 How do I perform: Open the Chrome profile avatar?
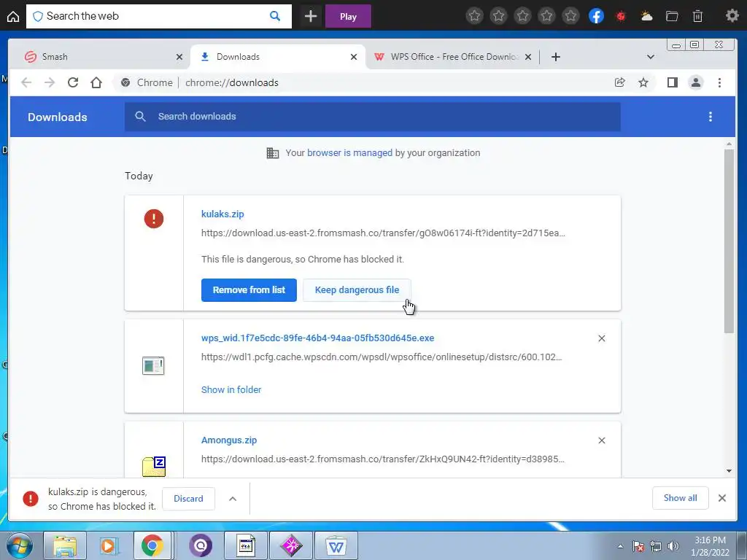click(x=695, y=82)
